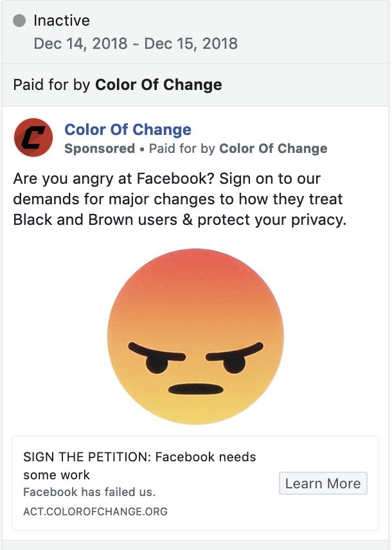The image size is (392, 550).
Task: Click the angry emoji's mouth
Action: [196, 389]
